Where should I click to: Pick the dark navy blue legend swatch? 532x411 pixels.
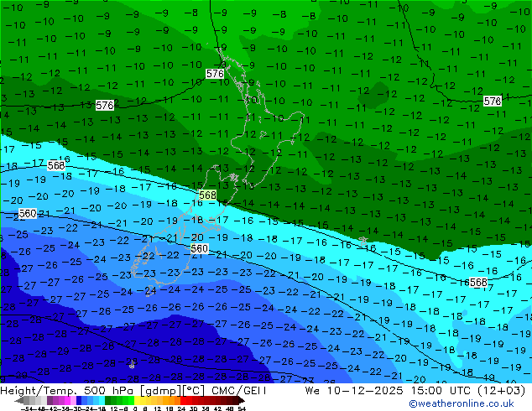[79, 401]
